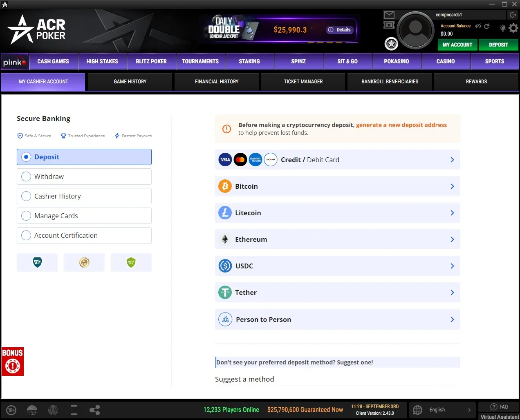Expand the Credit / Debit Card chevron

(x=452, y=160)
